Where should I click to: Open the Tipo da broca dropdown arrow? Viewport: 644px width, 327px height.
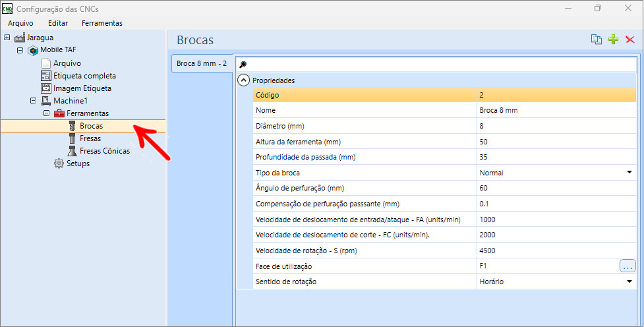(629, 173)
